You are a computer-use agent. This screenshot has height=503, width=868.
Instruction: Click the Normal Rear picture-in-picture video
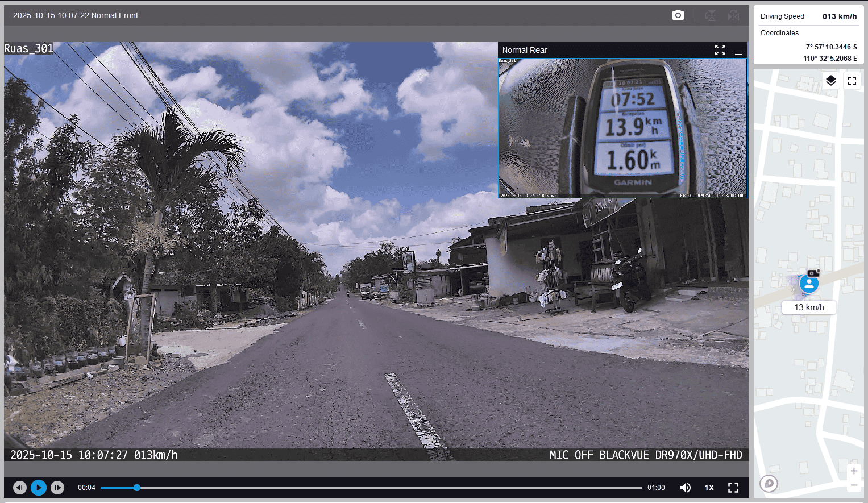(622, 128)
